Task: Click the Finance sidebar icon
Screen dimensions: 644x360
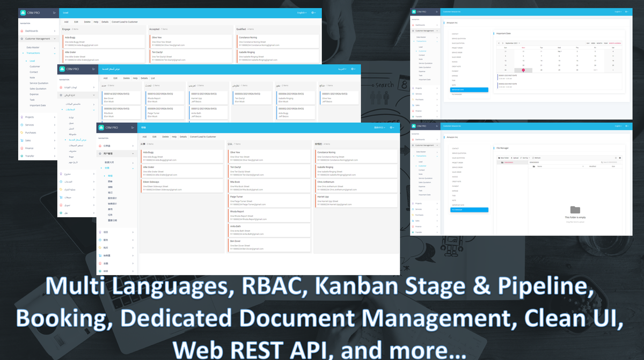Action: coord(21,148)
